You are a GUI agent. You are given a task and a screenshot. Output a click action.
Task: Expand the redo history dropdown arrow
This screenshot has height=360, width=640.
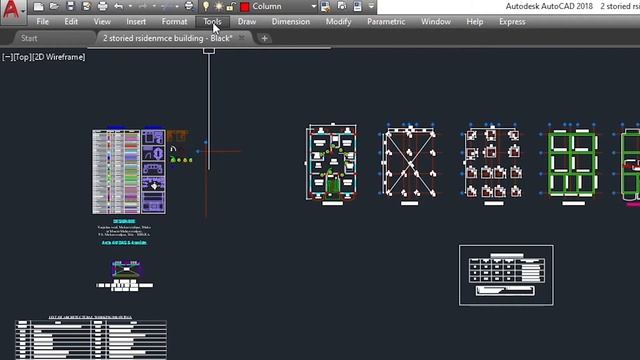click(x=154, y=7)
